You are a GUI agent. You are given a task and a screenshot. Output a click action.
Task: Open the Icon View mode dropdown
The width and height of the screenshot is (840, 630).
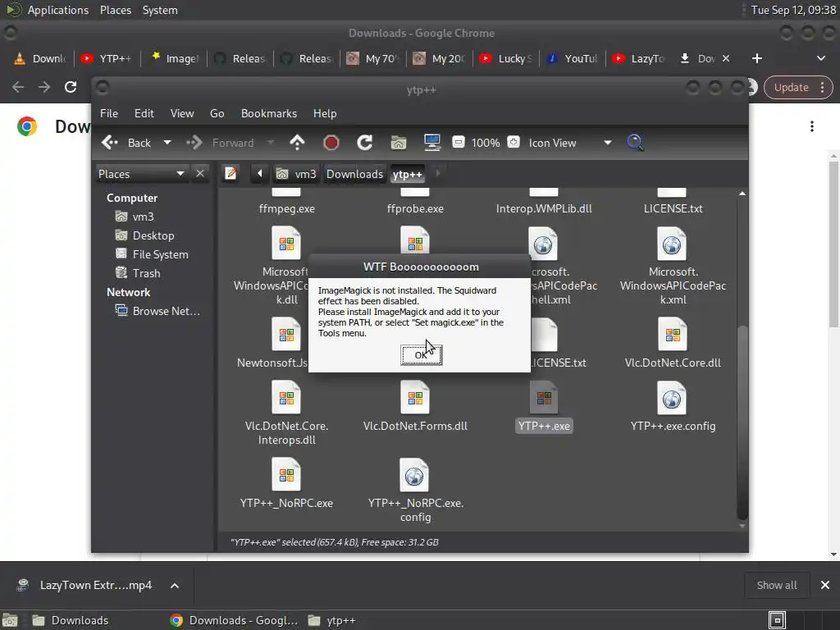[569, 143]
